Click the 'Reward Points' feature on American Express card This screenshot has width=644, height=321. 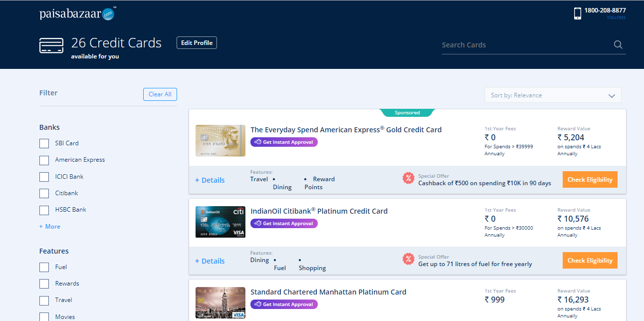click(x=320, y=183)
